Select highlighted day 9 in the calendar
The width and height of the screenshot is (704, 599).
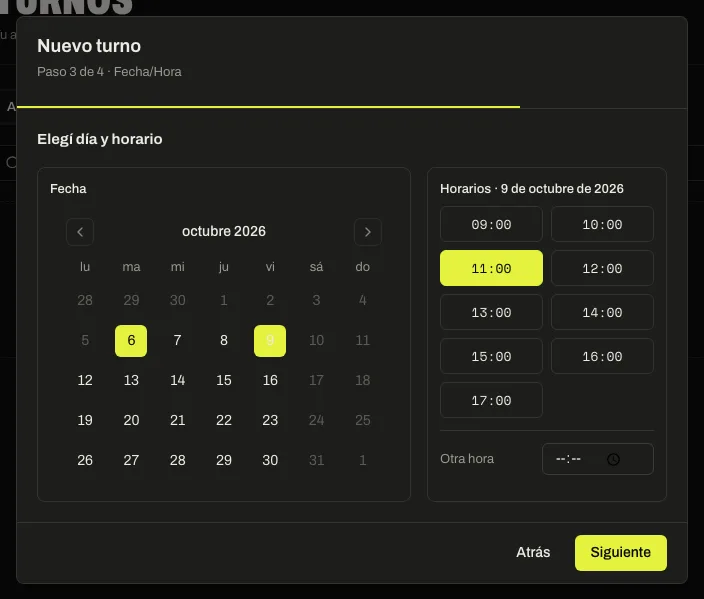point(270,340)
